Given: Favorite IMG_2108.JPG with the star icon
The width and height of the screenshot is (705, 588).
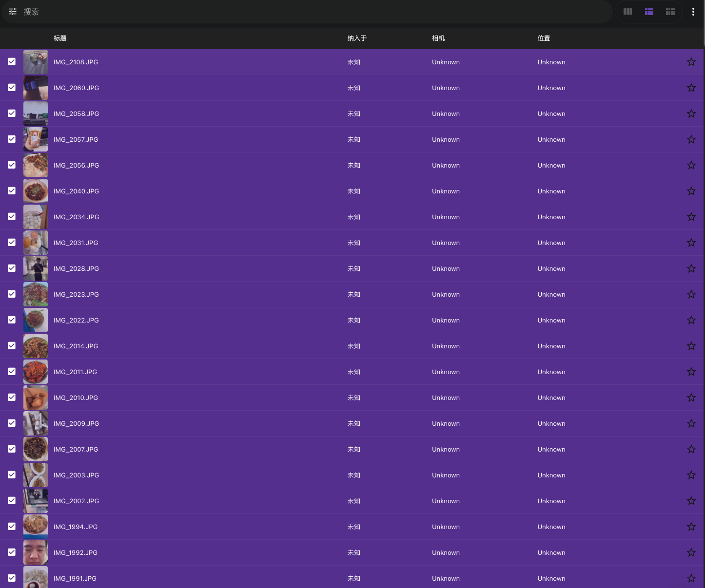Looking at the screenshot, I should coord(691,62).
